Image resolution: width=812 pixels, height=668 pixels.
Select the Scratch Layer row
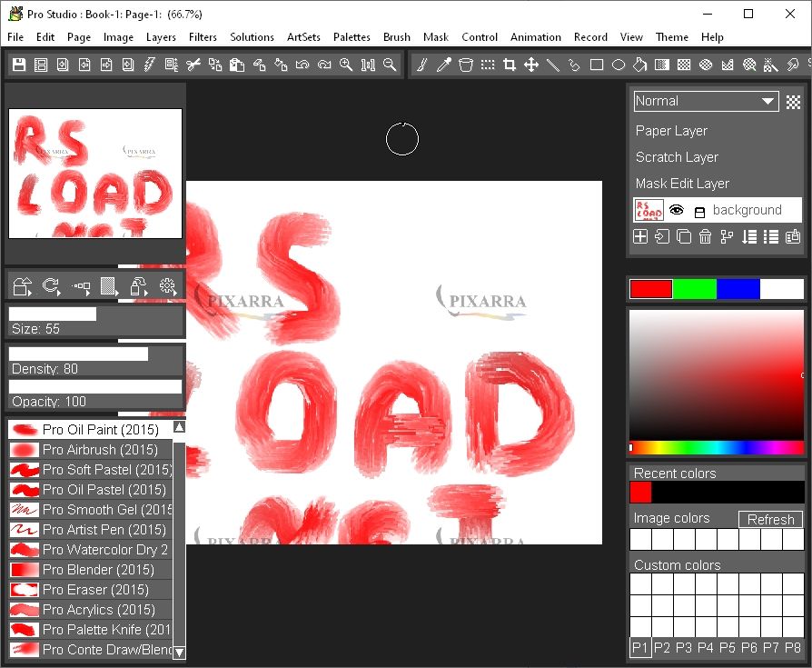click(x=718, y=157)
